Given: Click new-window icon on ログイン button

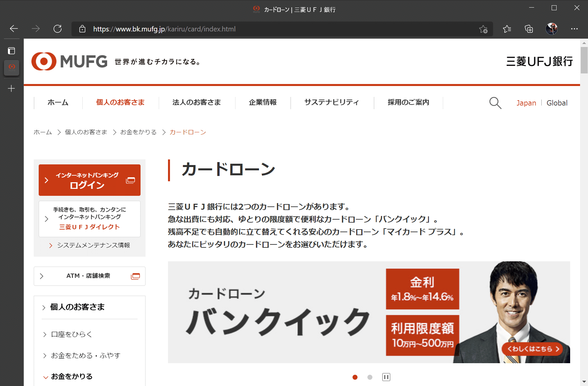Looking at the screenshot, I should click(x=131, y=180).
